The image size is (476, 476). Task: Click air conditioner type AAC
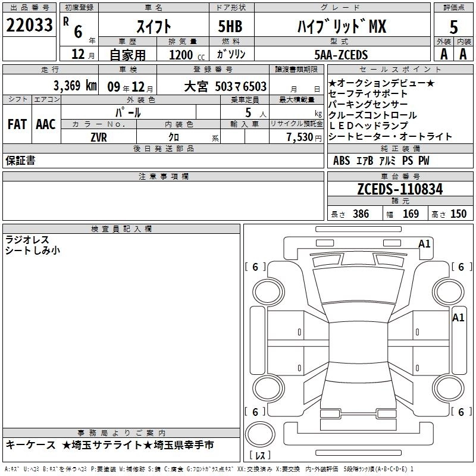(46, 124)
